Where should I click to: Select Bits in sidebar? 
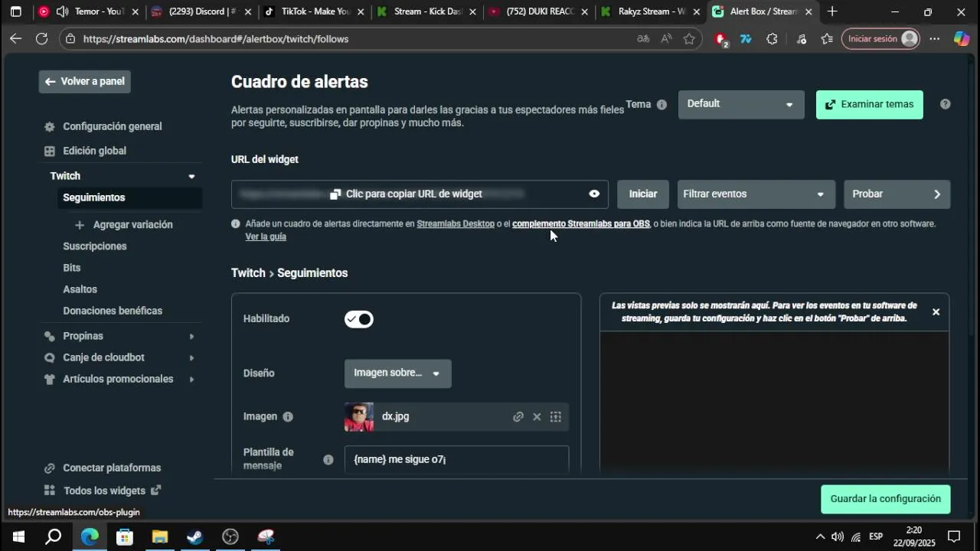72,268
